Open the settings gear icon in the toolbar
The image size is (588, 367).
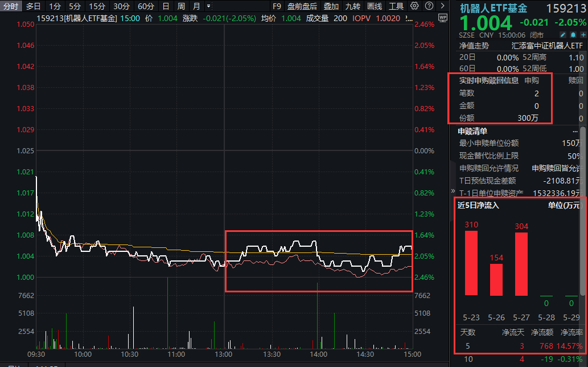pyautogui.click(x=416, y=6)
